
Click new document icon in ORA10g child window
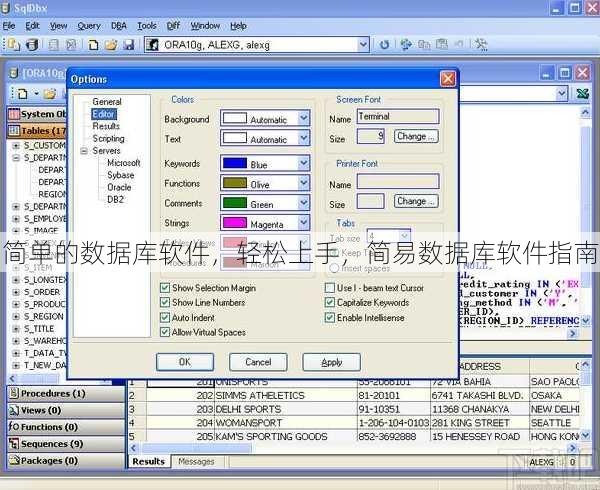23,93
